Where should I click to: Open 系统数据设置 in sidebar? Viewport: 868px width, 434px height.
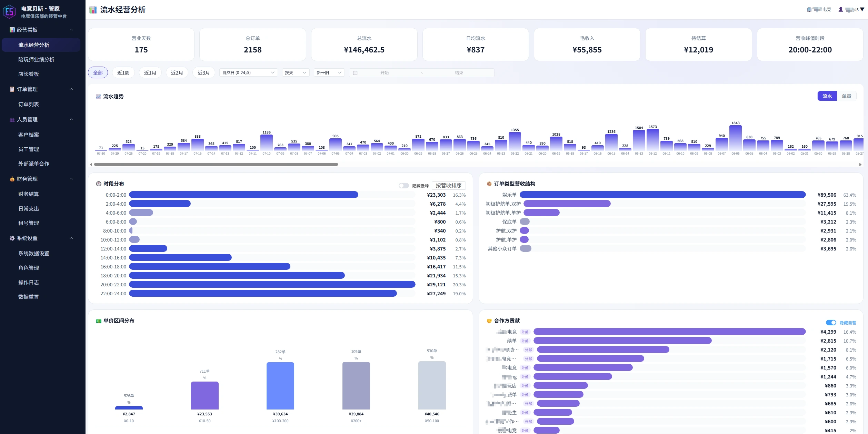click(x=41, y=254)
